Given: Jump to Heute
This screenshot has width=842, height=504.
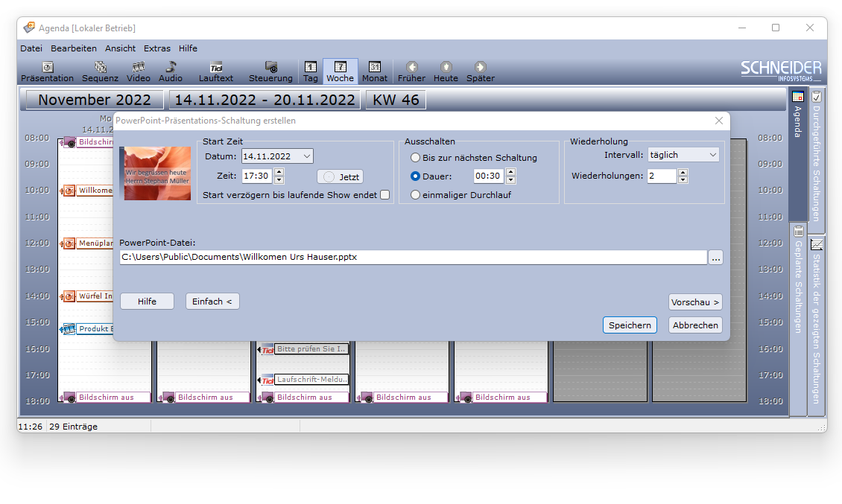Looking at the screenshot, I should pos(446,72).
